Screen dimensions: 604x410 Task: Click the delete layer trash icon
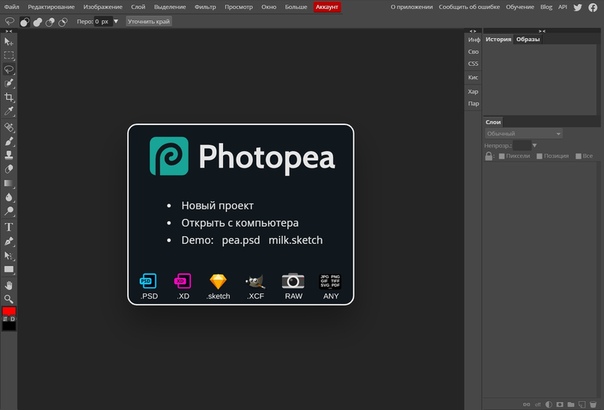pyautogui.click(x=593, y=404)
